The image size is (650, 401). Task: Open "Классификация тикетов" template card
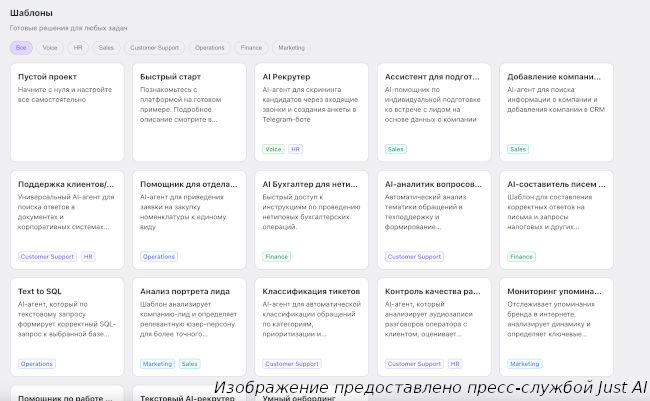(312, 322)
